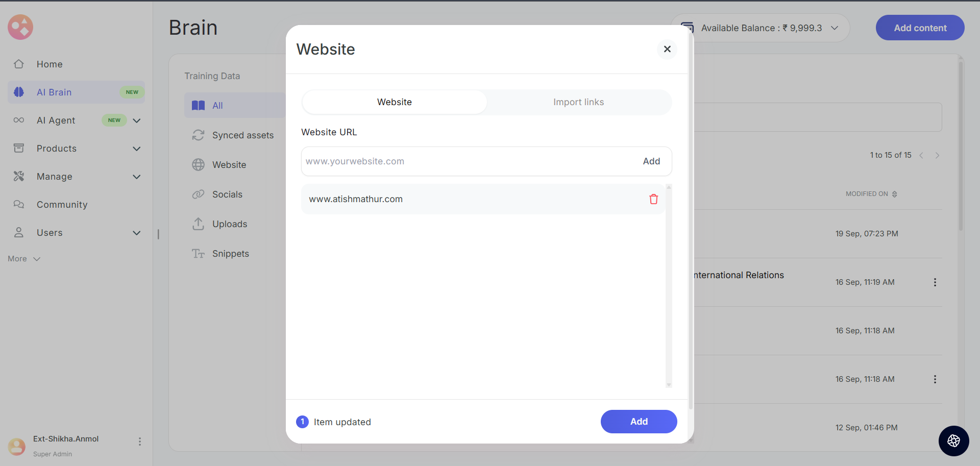The height and width of the screenshot is (466, 980).
Task: Click the Home icon in sidebar
Action: 19,64
